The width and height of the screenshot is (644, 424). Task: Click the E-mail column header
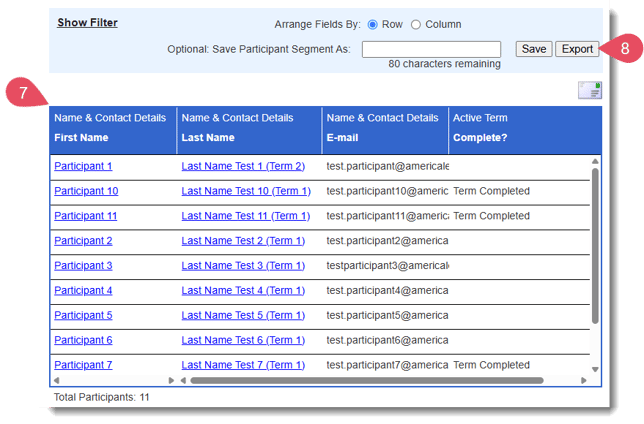coord(342,138)
